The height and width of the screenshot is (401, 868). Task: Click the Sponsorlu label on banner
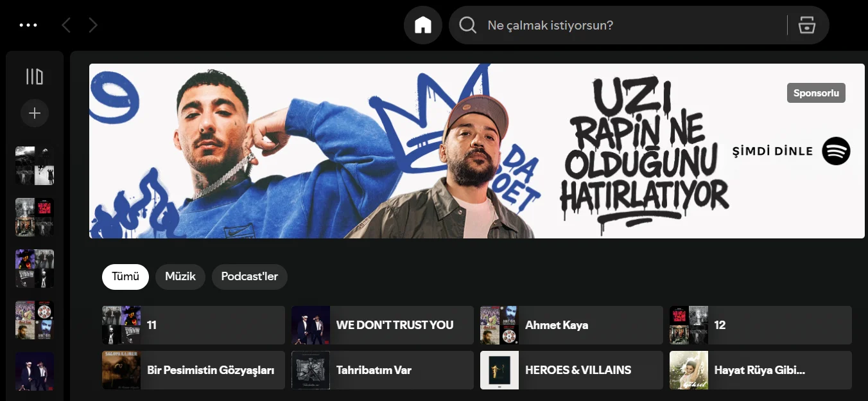pos(816,93)
